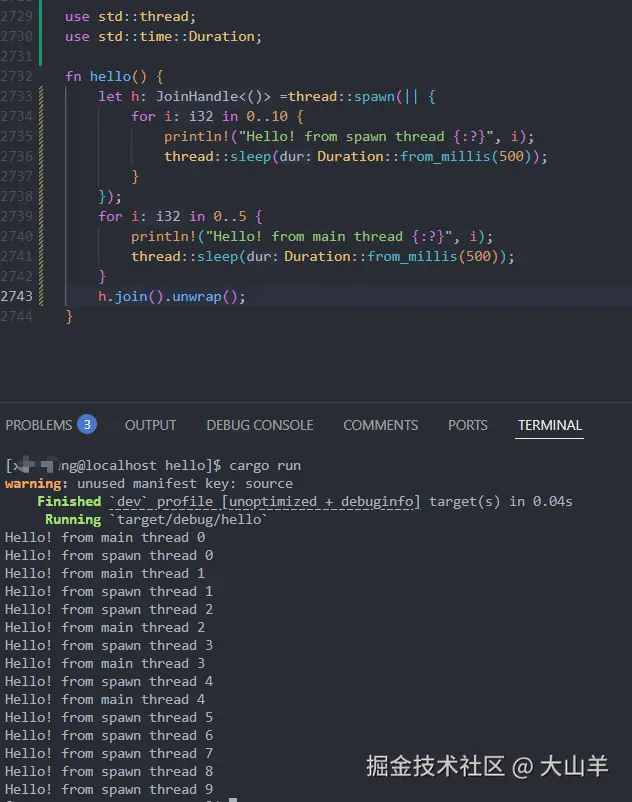
Task: Activate the TERMINAL tab
Action: pyautogui.click(x=549, y=425)
